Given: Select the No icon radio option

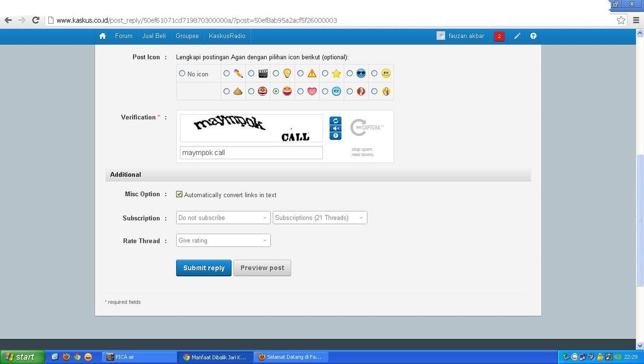Looking at the screenshot, I should point(182,74).
